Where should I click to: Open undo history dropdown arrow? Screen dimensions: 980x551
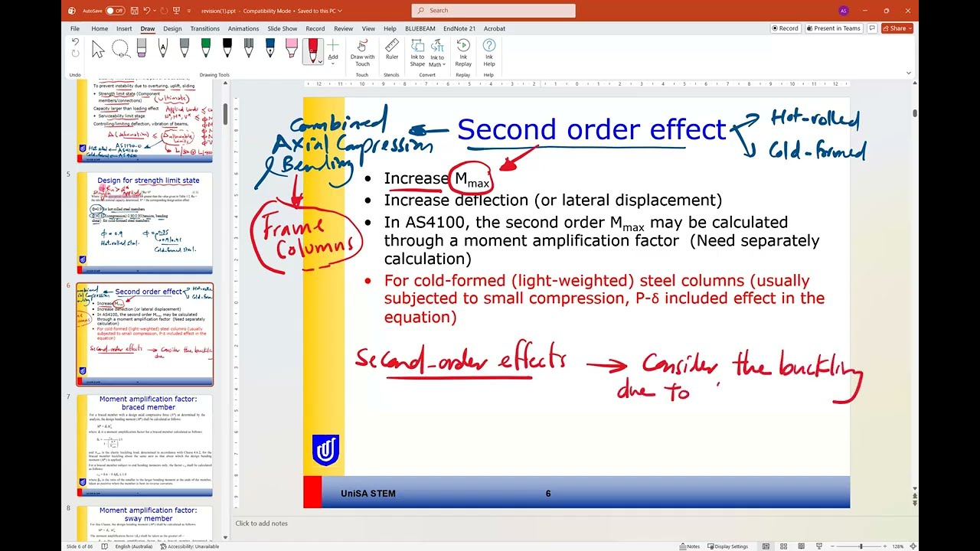pyautogui.click(x=156, y=11)
